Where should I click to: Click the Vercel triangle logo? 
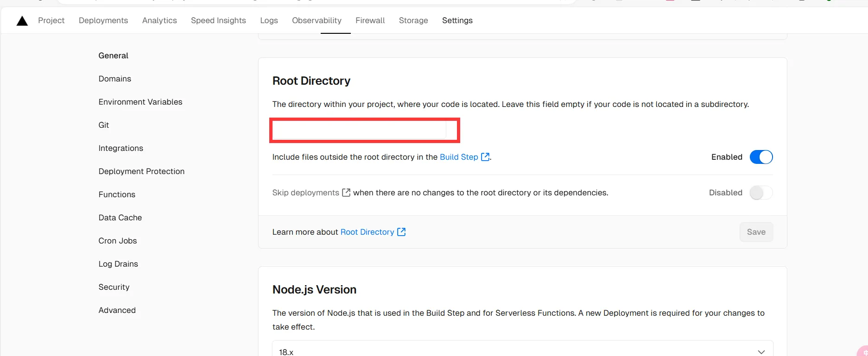click(x=22, y=21)
